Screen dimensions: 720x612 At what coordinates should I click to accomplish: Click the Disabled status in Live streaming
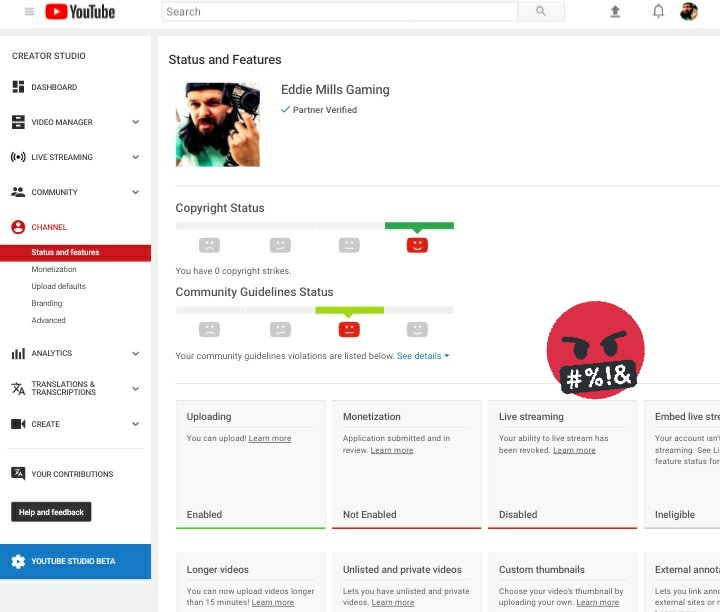518,514
